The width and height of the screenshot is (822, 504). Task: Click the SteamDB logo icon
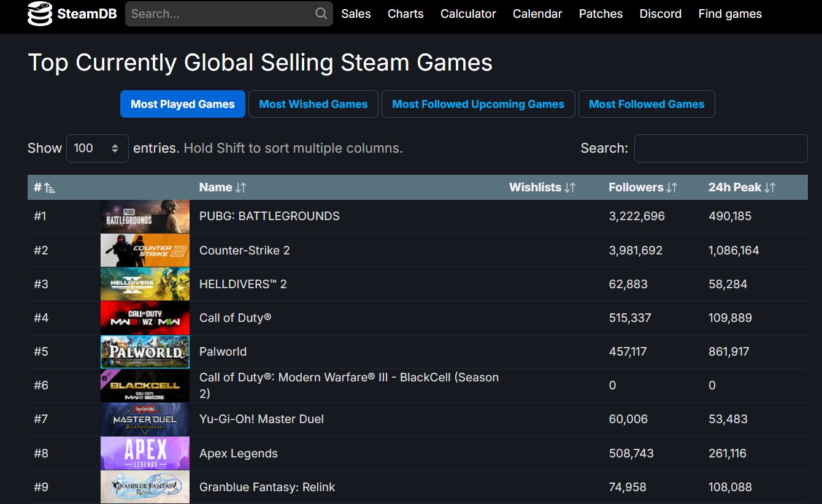40,14
